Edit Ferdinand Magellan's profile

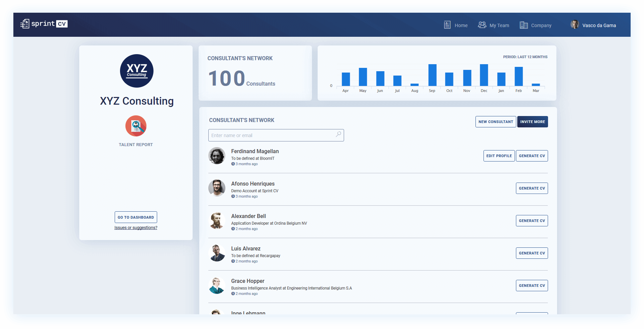pyautogui.click(x=499, y=156)
